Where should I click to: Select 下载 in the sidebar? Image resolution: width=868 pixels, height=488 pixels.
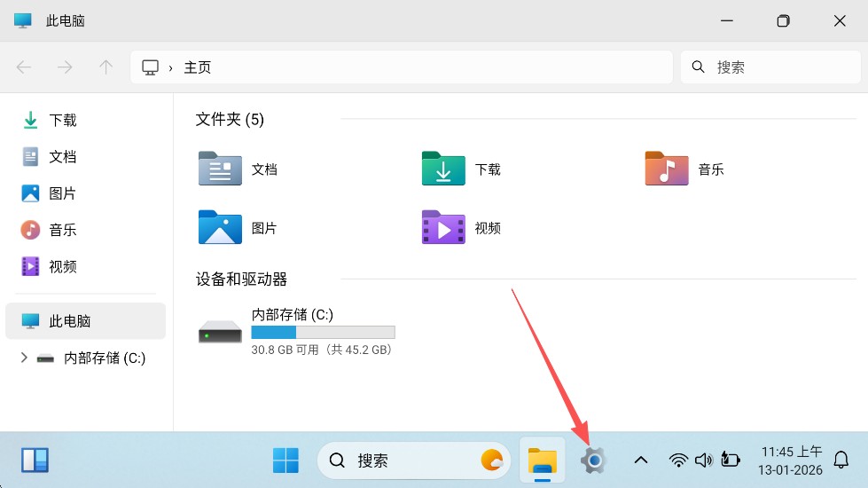[62, 120]
